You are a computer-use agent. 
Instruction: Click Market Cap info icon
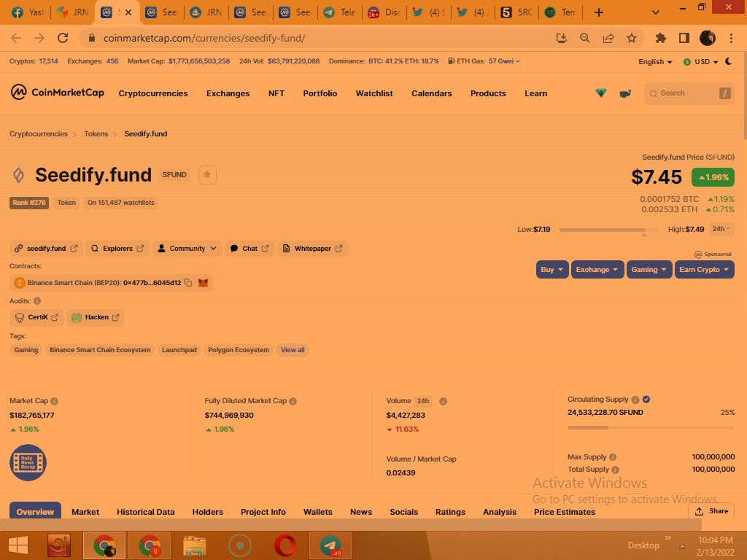(x=54, y=401)
